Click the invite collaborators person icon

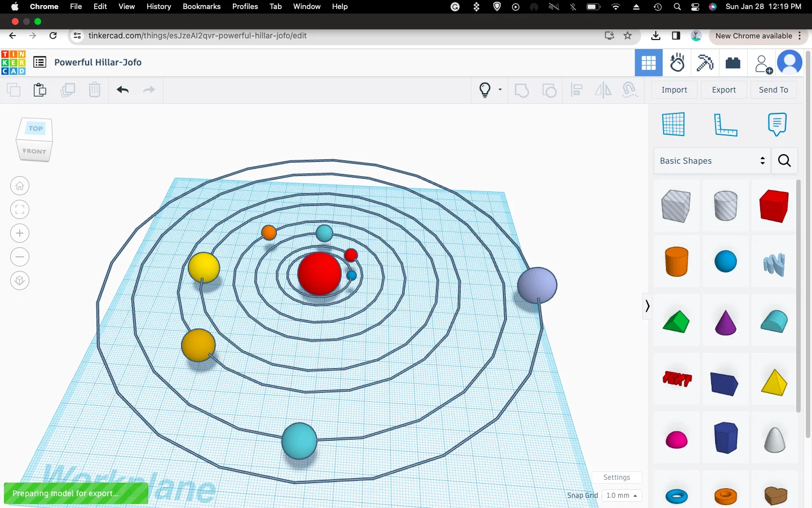(x=763, y=64)
